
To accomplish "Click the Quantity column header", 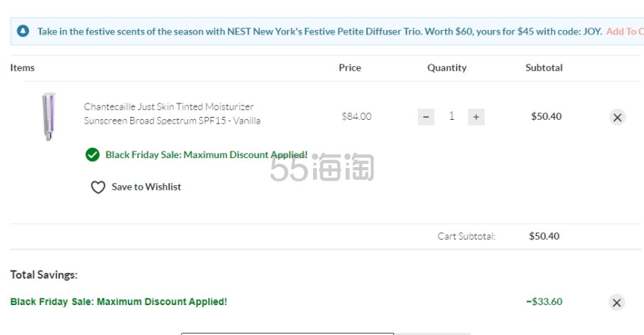I will pyautogui.click(x=447, y=67).
